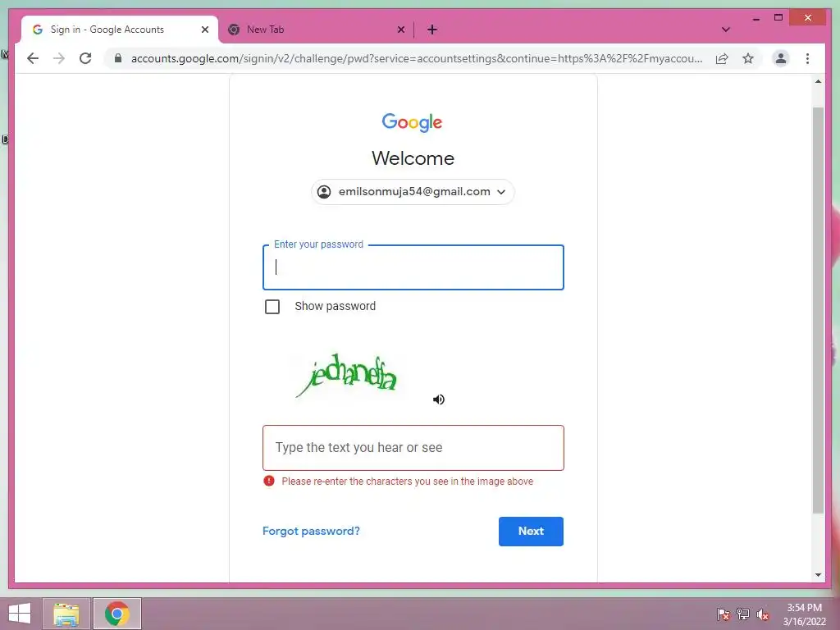Open Chrome profile avatar icon

(x=781, y=58)
